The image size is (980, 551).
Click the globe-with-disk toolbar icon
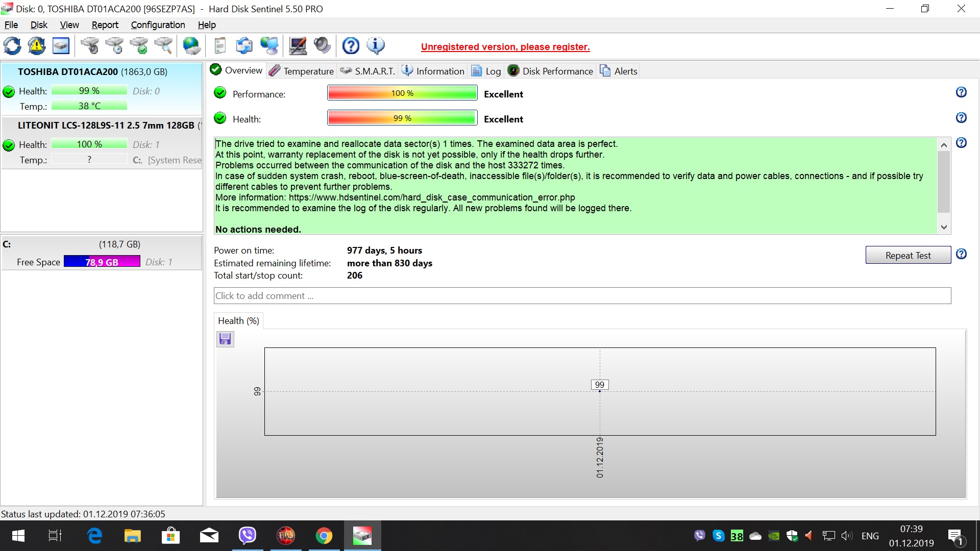coord(192,46)
